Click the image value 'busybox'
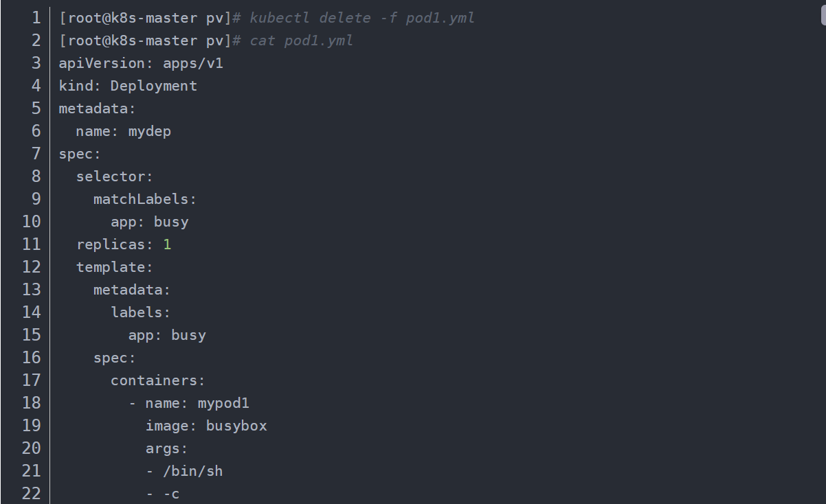 (x=236, y=426)
